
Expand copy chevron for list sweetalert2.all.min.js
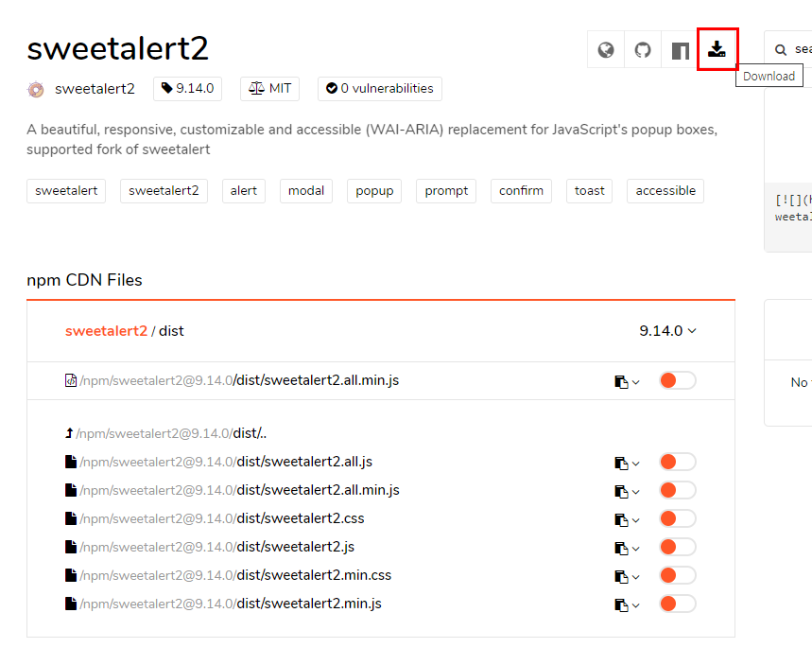pyautogui.click(x=636, y=493)
